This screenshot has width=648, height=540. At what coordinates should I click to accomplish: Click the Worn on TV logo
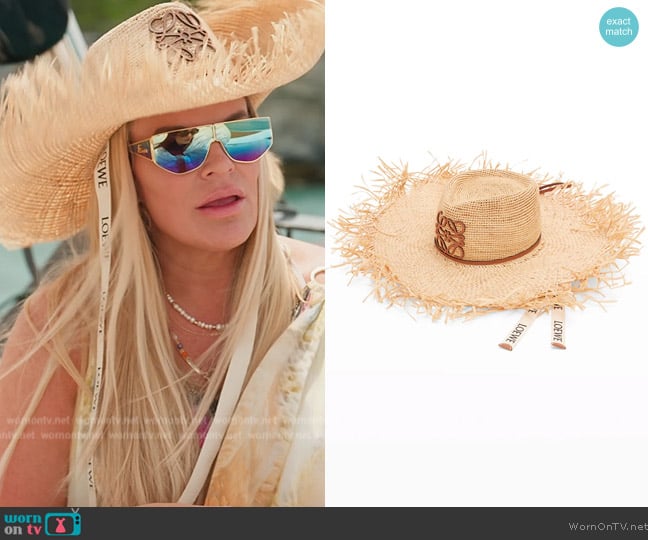coord(42,523)
